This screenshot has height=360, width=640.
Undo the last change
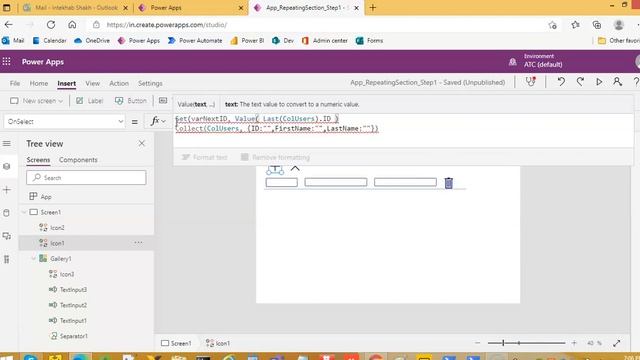tap(561, 82)
